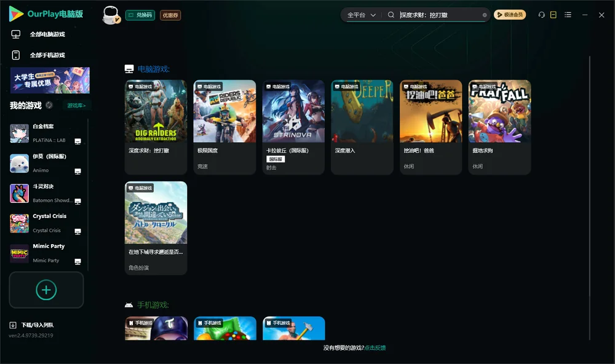Click the 兑换码 redeem code button
The width and height of the screenshot is (615, 364).
click(140, 15)
